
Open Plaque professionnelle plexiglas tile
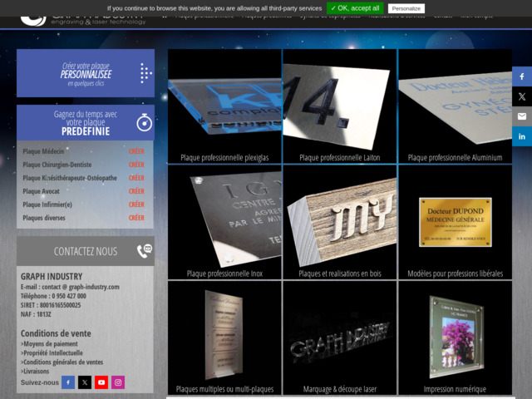coord(224,106)
